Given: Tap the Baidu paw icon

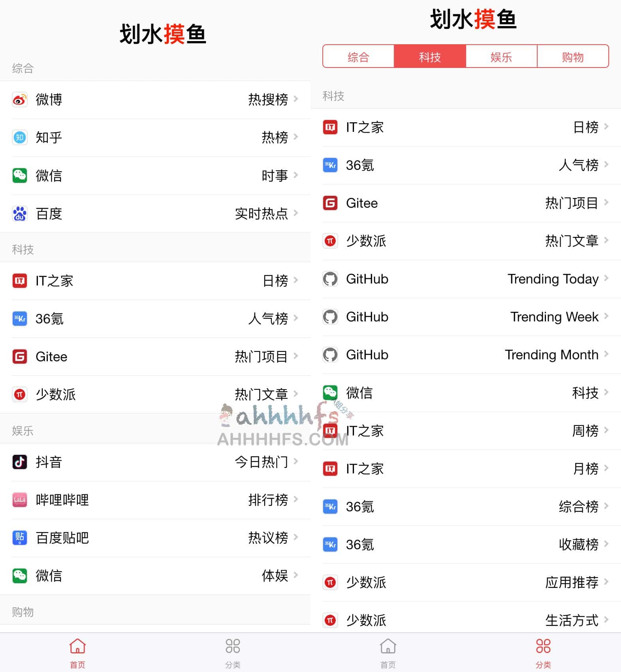Looking at the screenshot, I should point(20,214).
